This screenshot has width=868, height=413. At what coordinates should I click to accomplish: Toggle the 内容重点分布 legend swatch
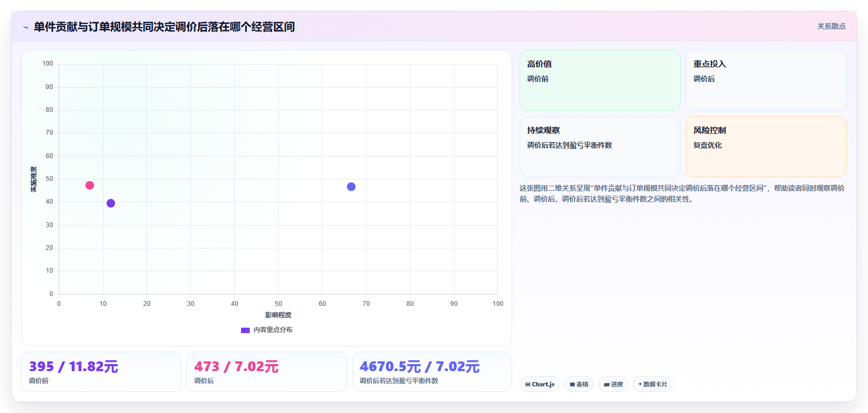click(x=245, y=330)
